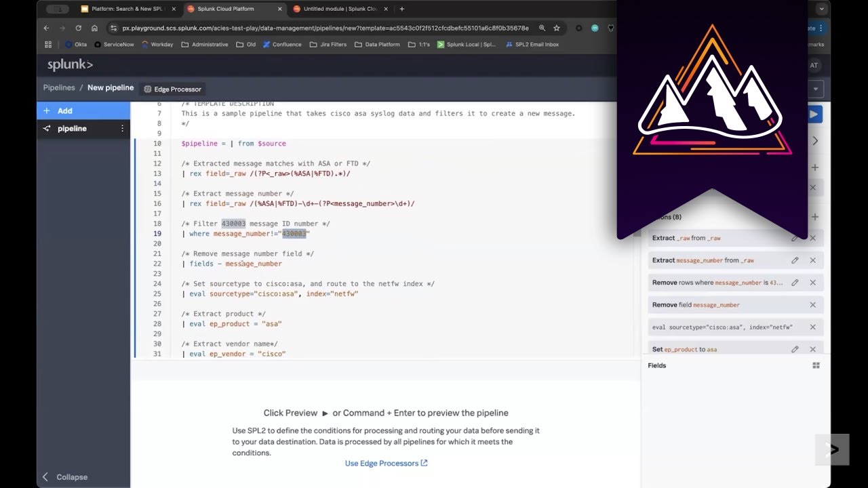
Task: Go back in browser history
Action: (x=46, y=28)
